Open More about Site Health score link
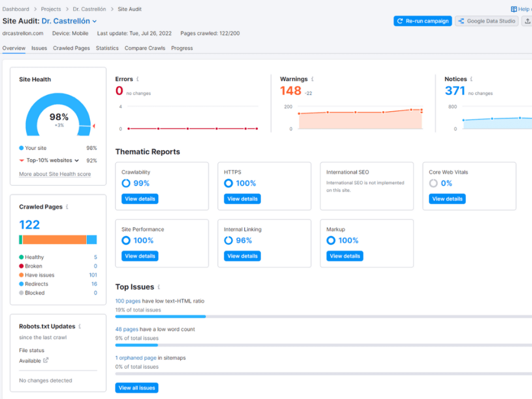 [55, 174]
